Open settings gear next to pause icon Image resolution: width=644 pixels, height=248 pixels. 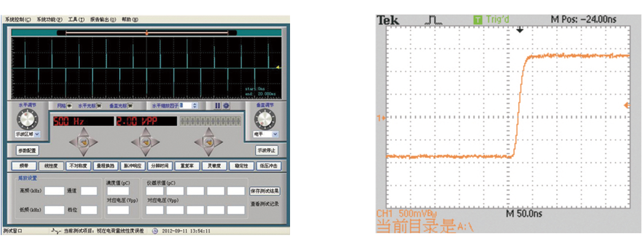click(x=226, y=106)
